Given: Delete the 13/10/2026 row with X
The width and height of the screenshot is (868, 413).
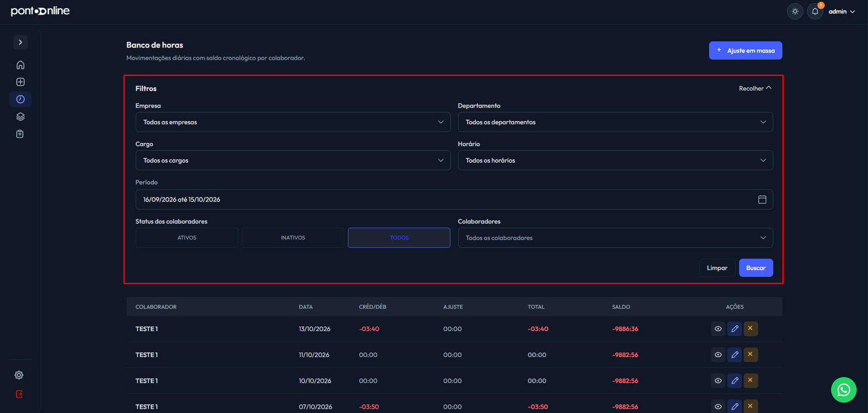Looking at the screenshot, I should [751, 329].
